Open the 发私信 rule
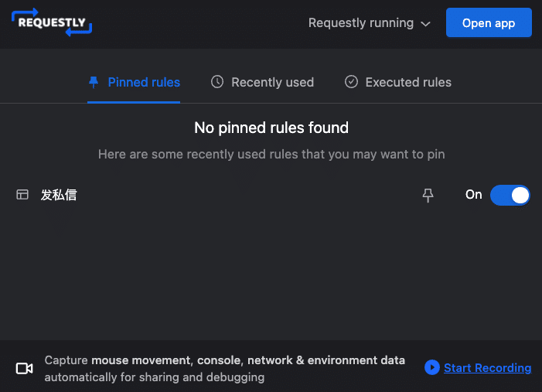This screenshot has width=542, height=392. (59, 195)
